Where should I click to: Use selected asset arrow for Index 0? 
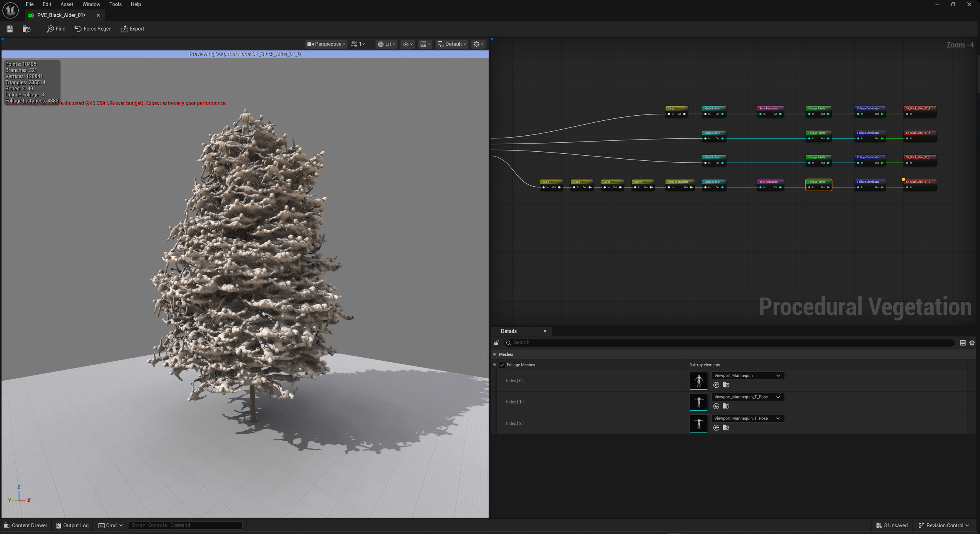[x=716, y=385]
